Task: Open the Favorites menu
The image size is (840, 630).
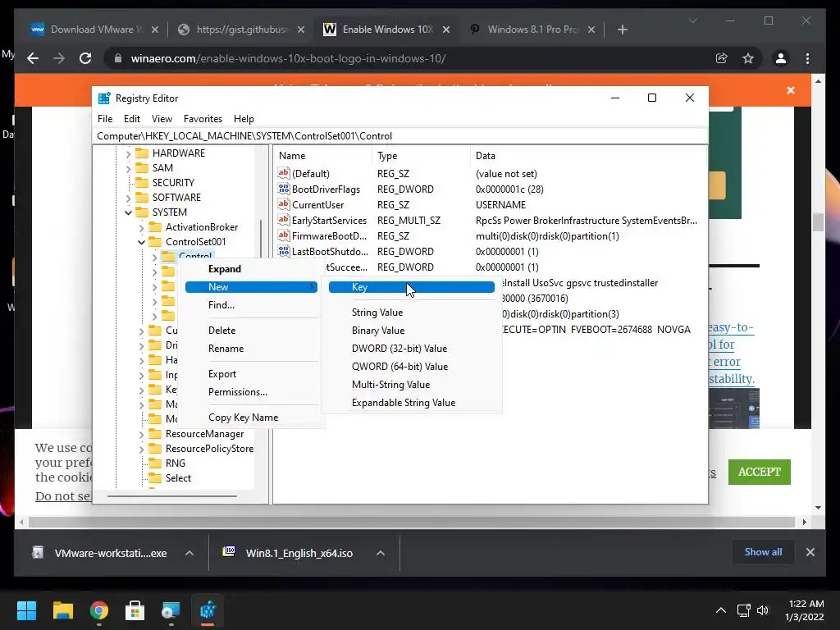Action: point(203,119)
